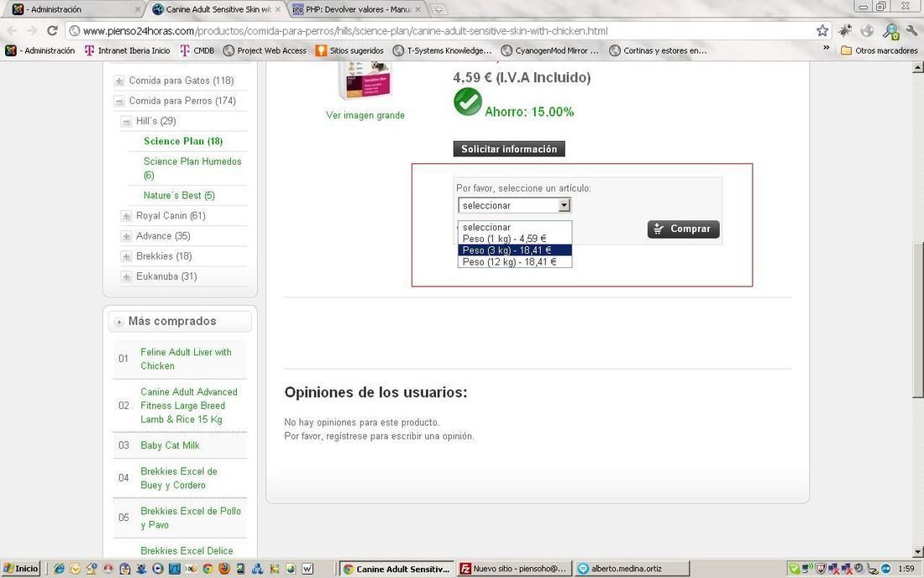Expand the Brekkies category
Screen dimensions: 924x578
(x=126, y=256)
